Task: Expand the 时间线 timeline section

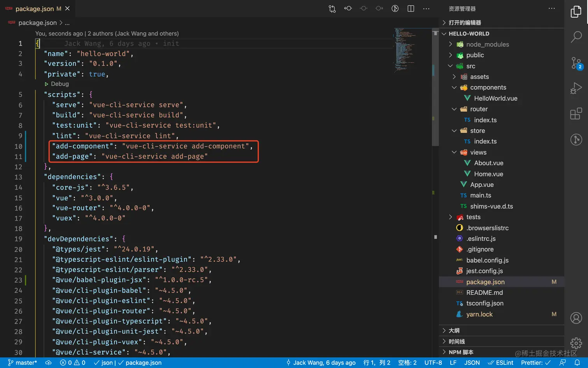Action: pyautogui.click(x=502, y=342)
